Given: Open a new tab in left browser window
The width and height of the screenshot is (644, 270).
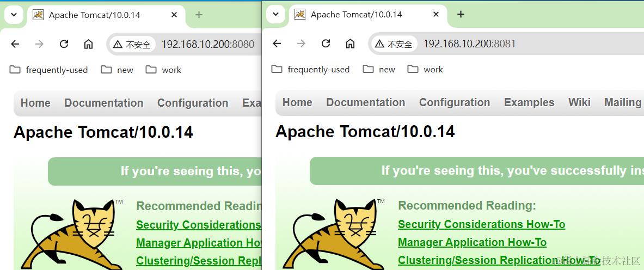Looking at the screenshot, I should coord(199,15).
